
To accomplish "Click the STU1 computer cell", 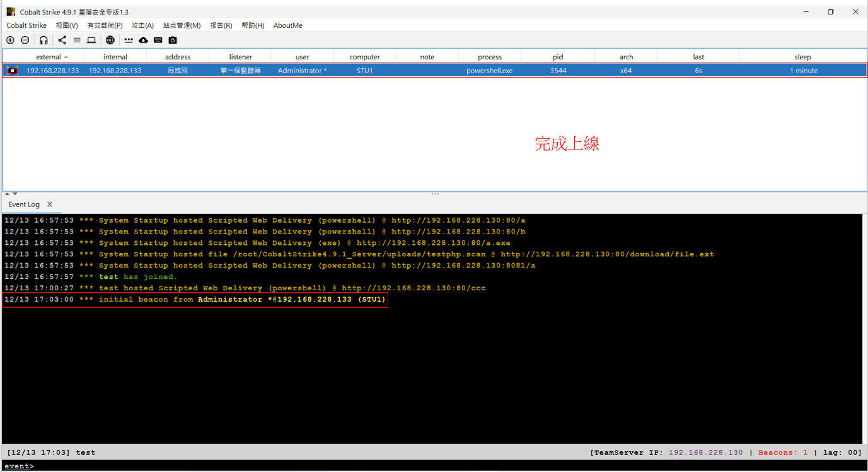I will 364,71.
